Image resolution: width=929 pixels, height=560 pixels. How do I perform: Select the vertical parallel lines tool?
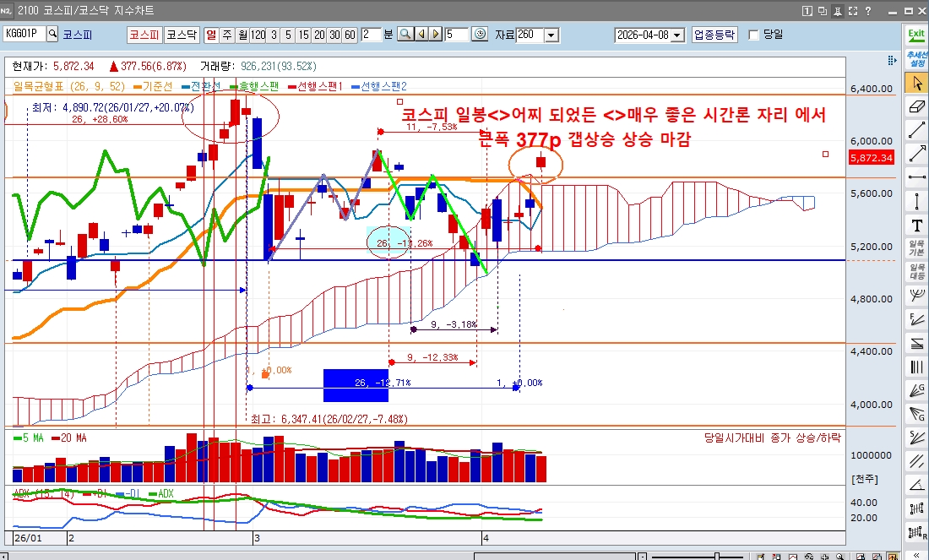[x=916, y=367]
